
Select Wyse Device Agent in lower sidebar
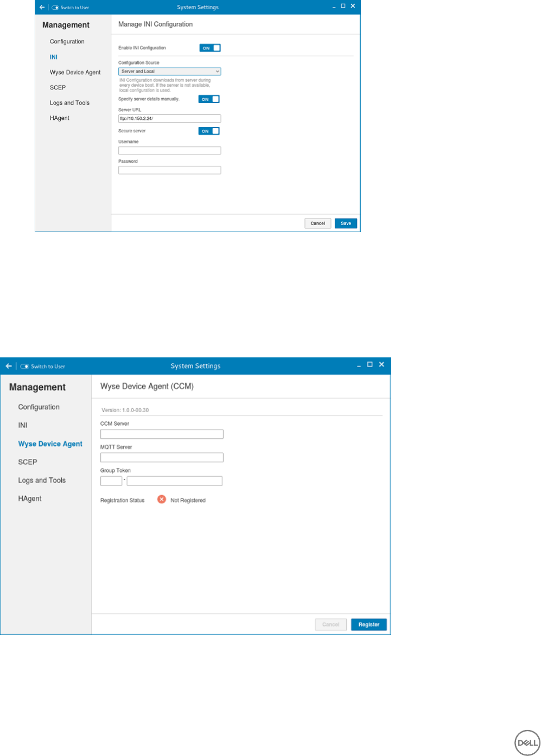(50, 444)
